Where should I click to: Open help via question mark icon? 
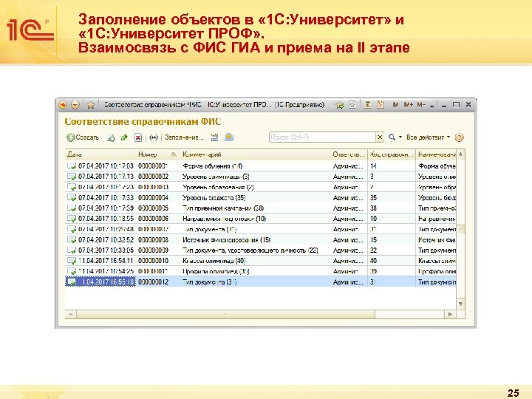pos(459,137)
